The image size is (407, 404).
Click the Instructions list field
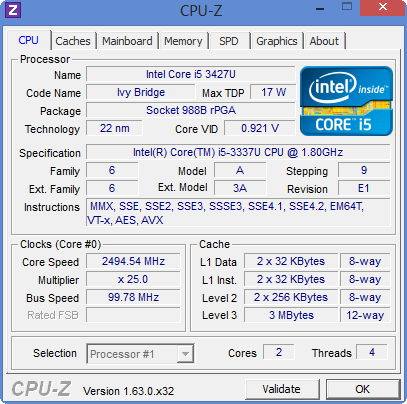tap(238, 213)
